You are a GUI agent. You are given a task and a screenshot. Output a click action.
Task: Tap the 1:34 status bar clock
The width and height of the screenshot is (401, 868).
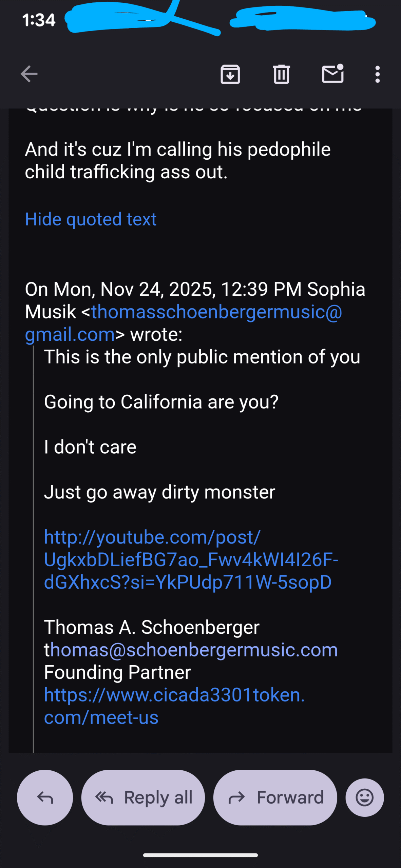coord(39,20)
